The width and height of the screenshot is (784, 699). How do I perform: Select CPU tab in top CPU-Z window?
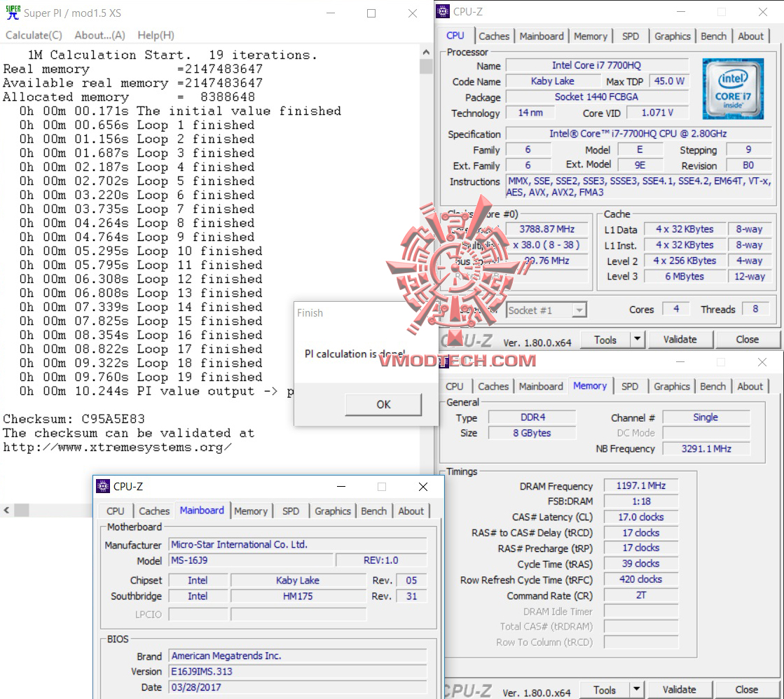coord(455,36)
